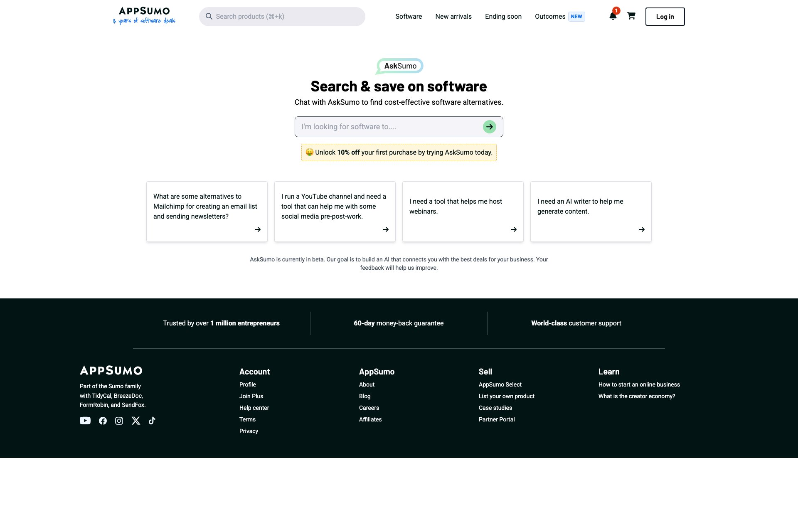Open AppSumo's X (Twitter) icon
This screenshot has height=532, width=798.
click(x=135, y=421)
